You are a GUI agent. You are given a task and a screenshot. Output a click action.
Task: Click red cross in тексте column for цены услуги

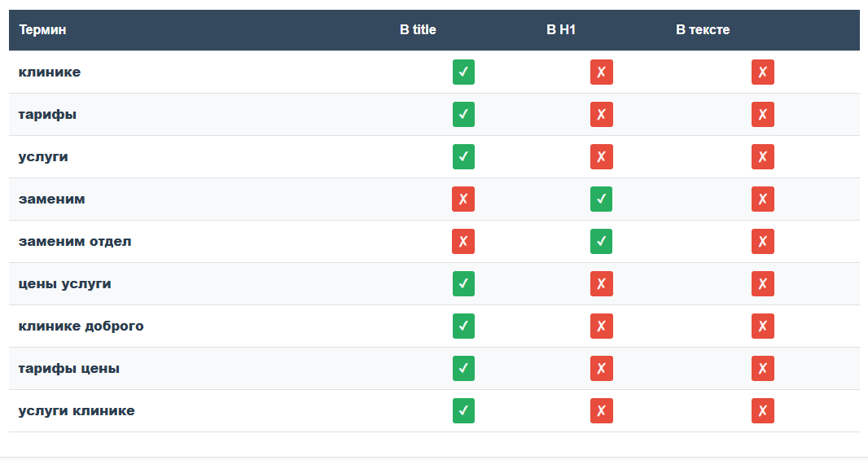[x=762, y=284]
